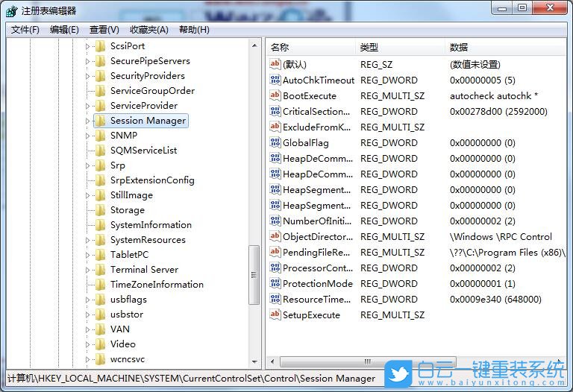This screenshot has height=392, width=573.
Task: Select the BootExecute value name
Action: tap(310, 96)
